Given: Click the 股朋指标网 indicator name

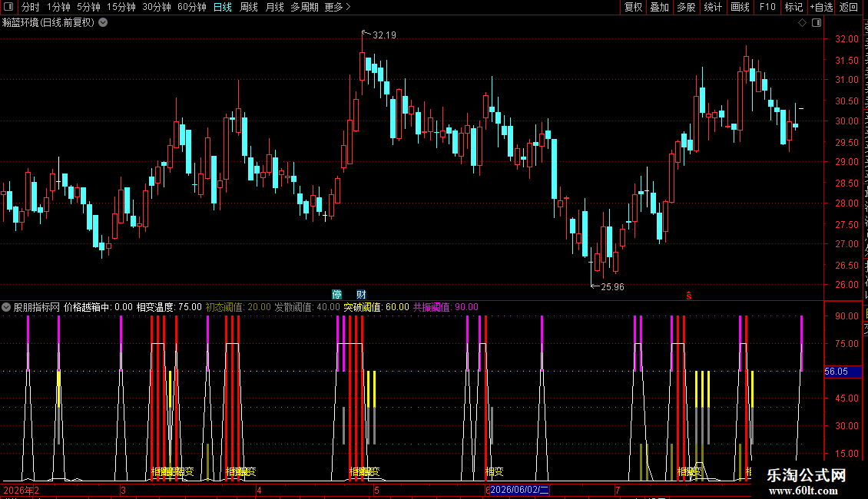Looking at the screenshot, I should tap(37, 307).
